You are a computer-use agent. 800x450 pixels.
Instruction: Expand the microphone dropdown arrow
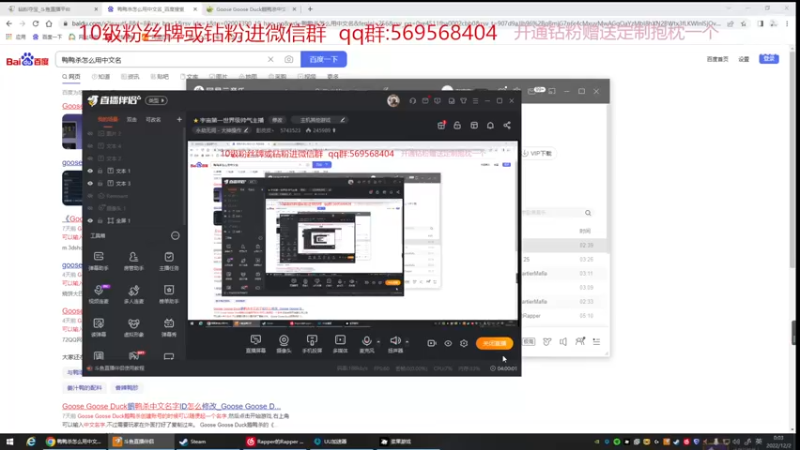click(378, 342)
